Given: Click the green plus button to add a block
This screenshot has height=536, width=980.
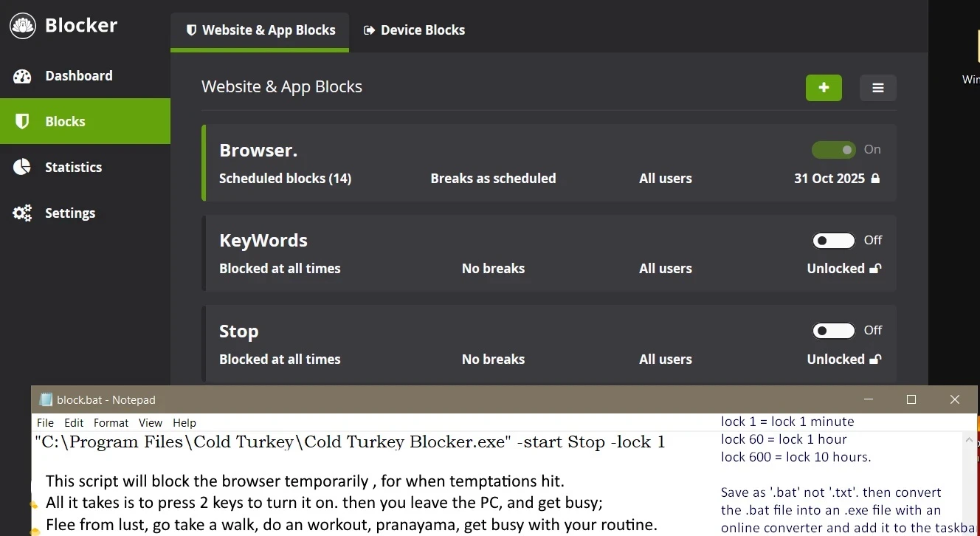Looking at the screenshot, I should tap(824, 88).
